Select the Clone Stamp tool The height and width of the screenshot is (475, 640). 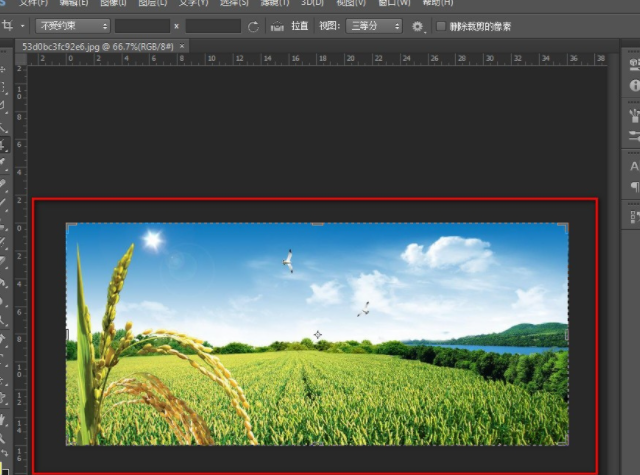coord(3,226)
